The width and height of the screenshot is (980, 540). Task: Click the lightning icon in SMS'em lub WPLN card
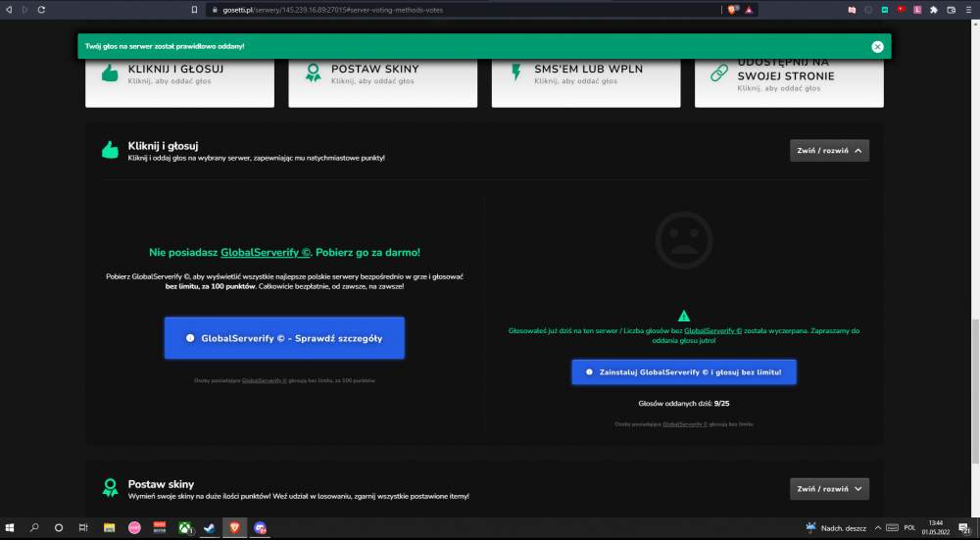pos(515,74)
